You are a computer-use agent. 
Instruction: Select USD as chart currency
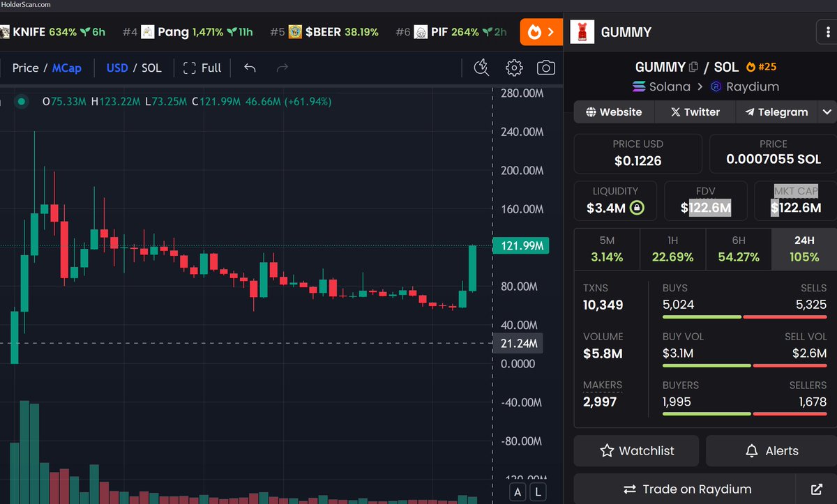[x=117, y=68]
